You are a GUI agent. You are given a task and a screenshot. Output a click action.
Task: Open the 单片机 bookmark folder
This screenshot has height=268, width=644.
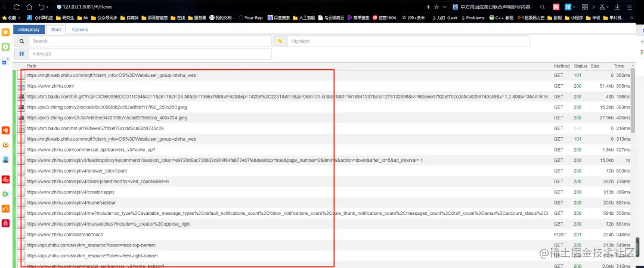pos(612,18)
